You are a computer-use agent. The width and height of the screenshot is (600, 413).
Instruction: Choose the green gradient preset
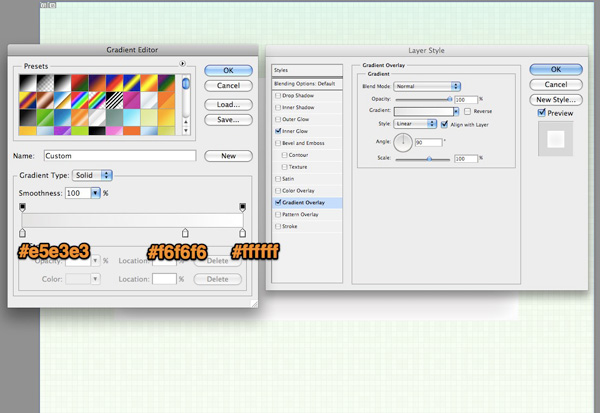pos(45,118)
